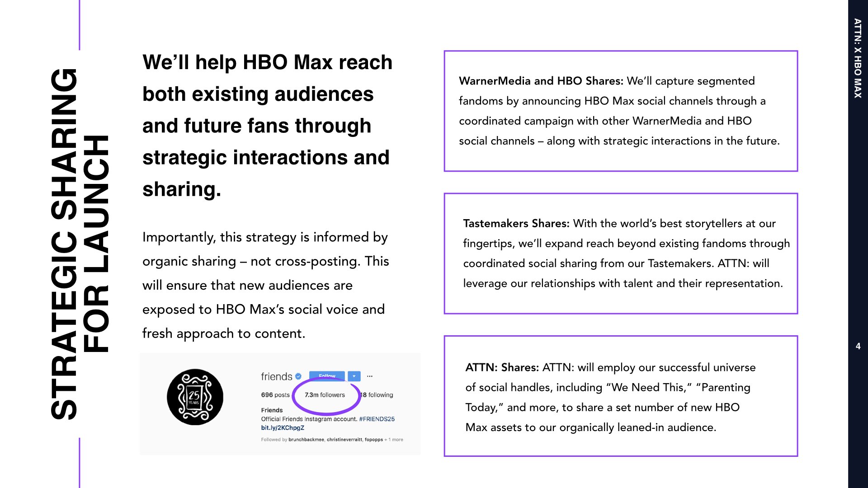This screenshot has width=868, height=488.
Task: Click the 'WarnerMedia and HBO Shares:' heading
Action: point(541,81)
